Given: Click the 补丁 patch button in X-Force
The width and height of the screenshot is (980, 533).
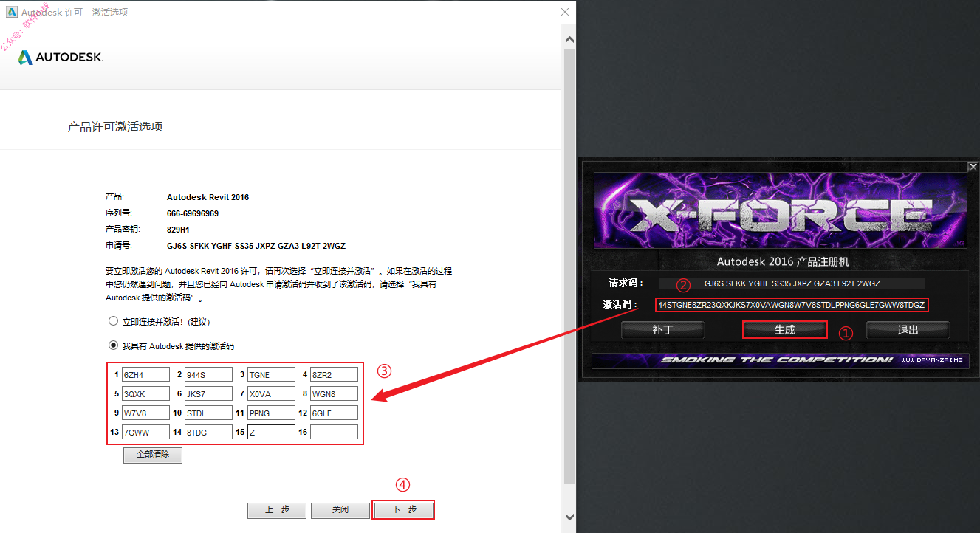Looking at the screenshot, I should 662,330.
